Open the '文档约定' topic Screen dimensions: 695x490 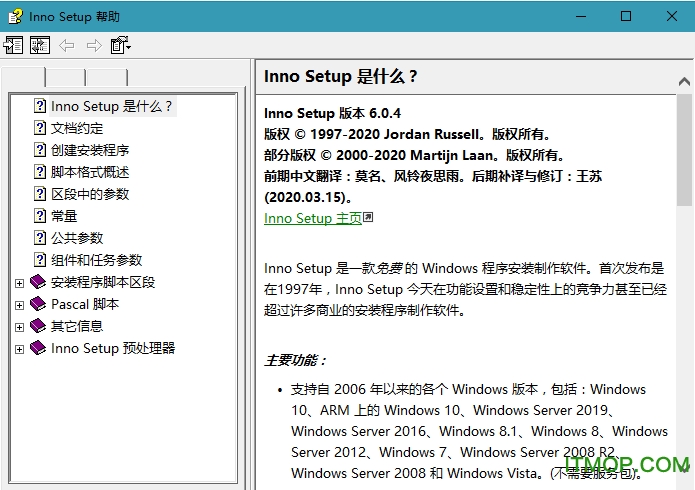pyautogui.click(x=77, y=128)
